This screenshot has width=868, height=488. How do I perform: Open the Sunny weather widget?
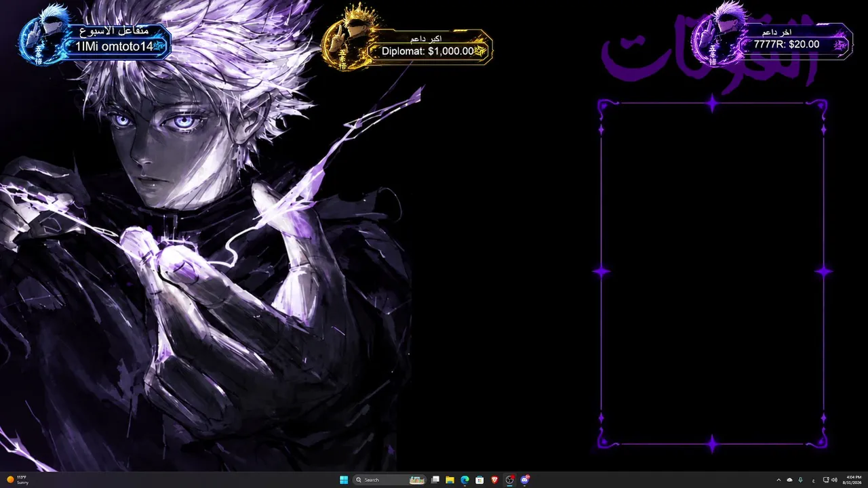click(x=18, y=480)
